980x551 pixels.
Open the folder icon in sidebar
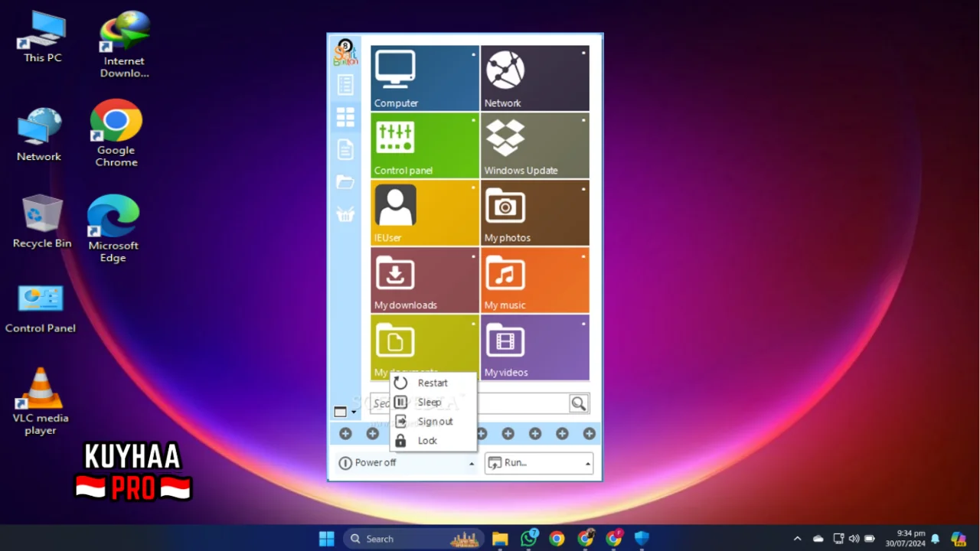coord(345,182)
